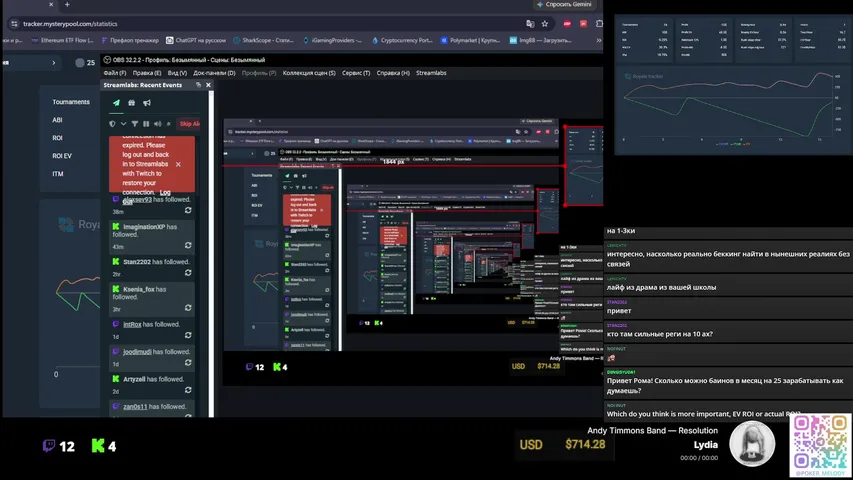Screen dimensions: 853x480
Task: Open Префлоп тренажер bookmark
Action: 130,40
